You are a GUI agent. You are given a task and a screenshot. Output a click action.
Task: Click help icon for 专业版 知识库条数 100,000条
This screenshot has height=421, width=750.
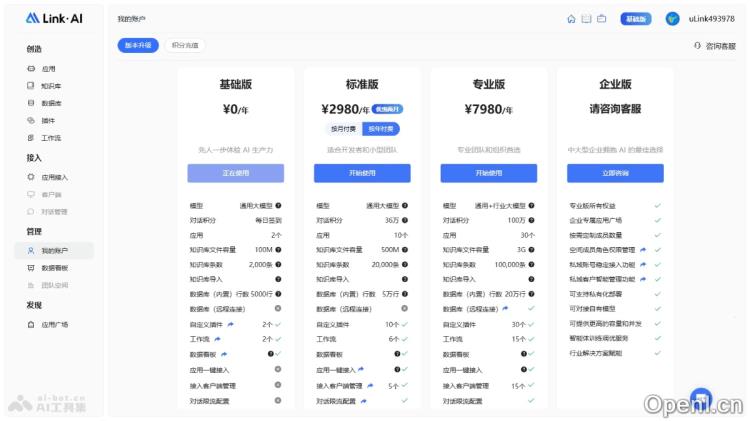coord(531,265)
